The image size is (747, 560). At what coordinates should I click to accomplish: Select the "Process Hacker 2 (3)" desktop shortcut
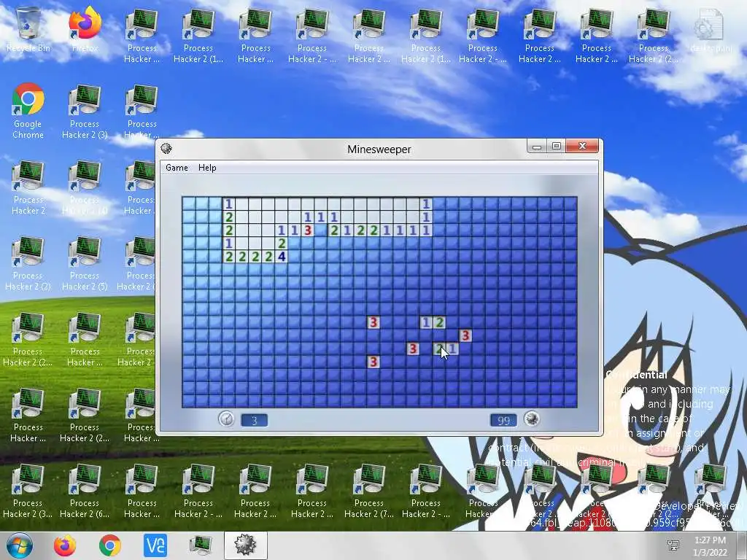[x=85, y=111]
